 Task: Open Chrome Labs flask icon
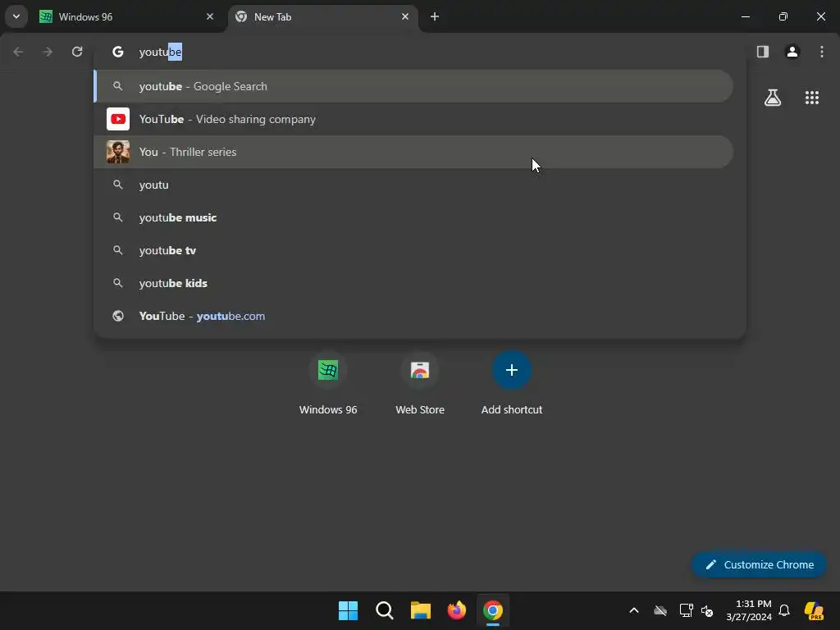click(x=773, y=98)
